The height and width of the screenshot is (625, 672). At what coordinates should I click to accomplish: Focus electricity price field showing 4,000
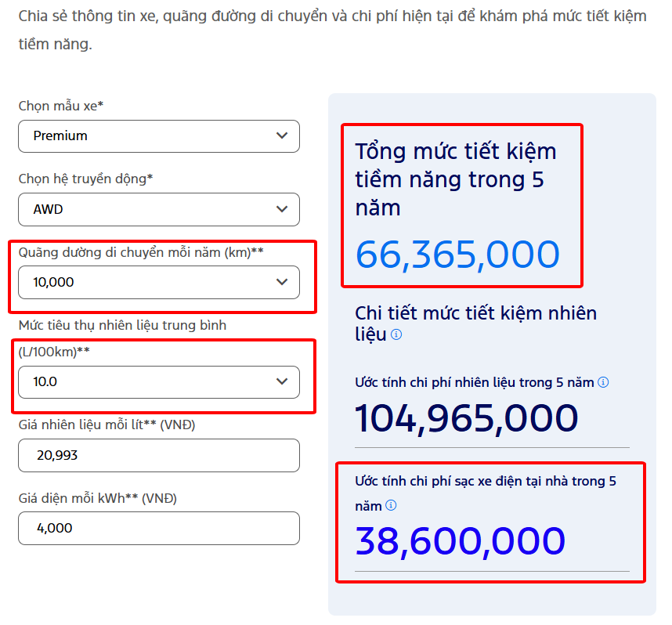pos(159,528)
